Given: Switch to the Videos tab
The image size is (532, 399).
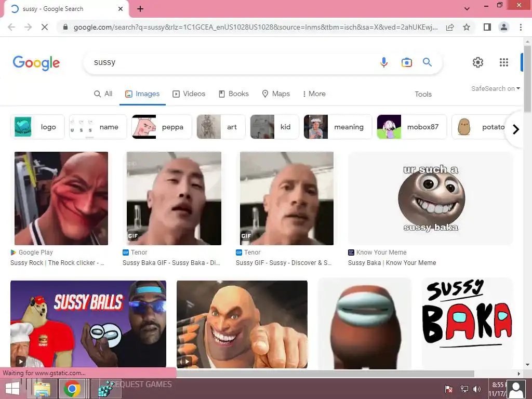Looking at the screenshot, I should coord(189,94).
